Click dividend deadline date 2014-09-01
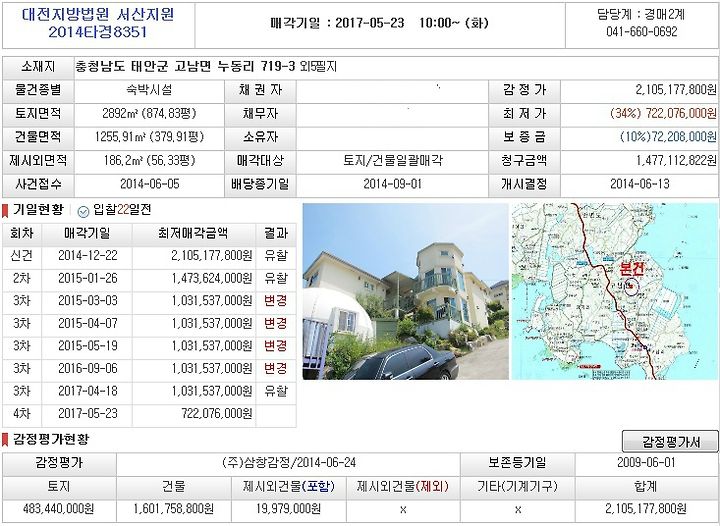720x526 pixels. 393,184
